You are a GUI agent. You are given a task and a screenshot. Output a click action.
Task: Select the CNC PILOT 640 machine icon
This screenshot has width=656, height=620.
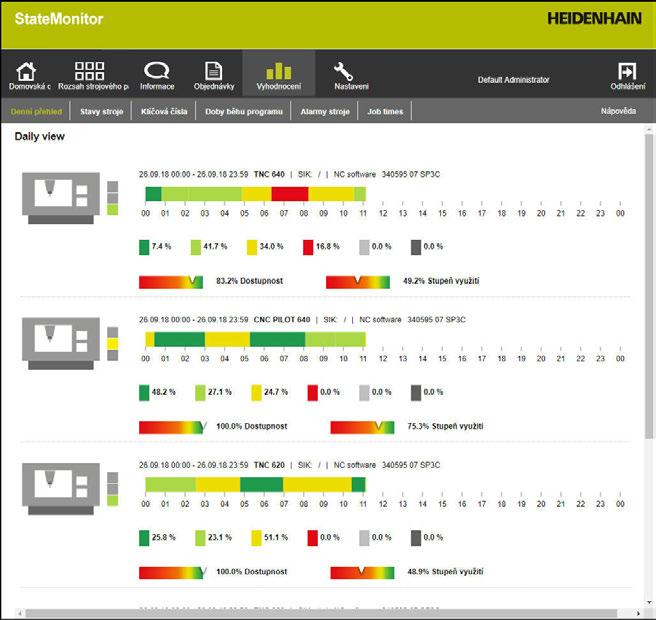[x=61, y=343]
